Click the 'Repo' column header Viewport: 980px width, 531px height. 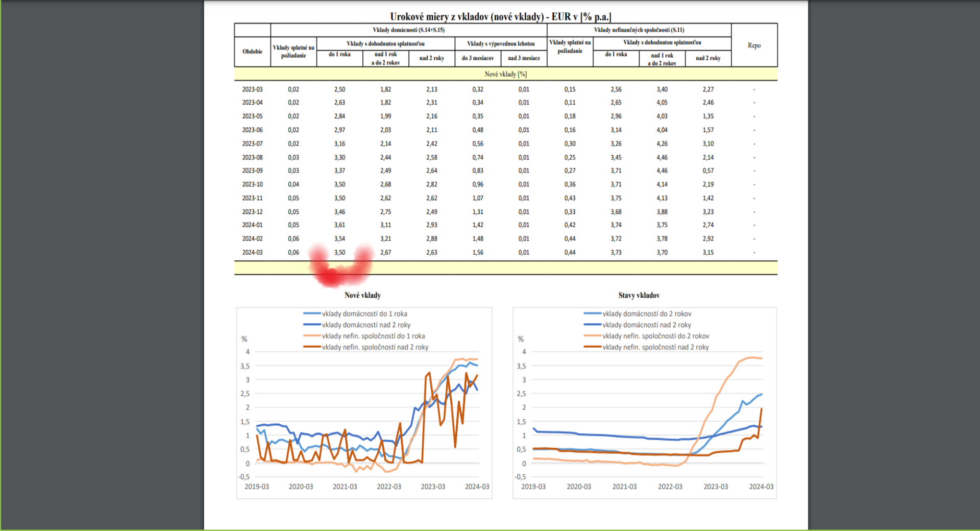(754, 45)
